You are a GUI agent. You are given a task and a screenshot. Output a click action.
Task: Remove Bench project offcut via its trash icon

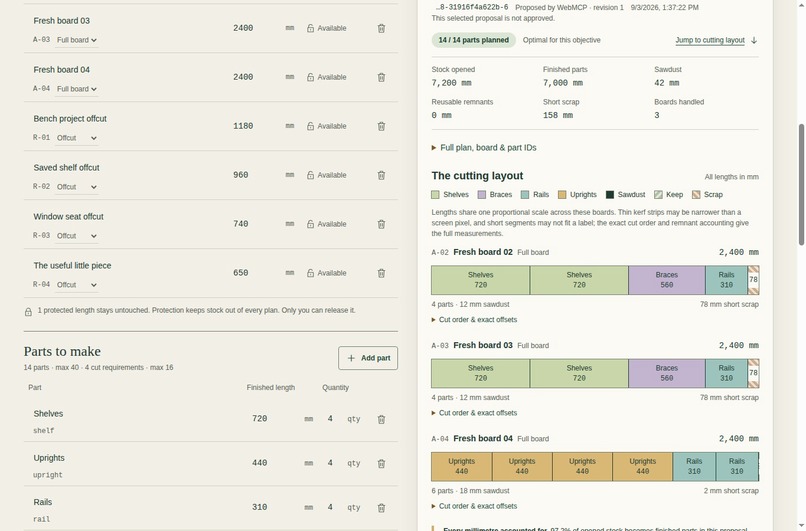pos(381,126)
